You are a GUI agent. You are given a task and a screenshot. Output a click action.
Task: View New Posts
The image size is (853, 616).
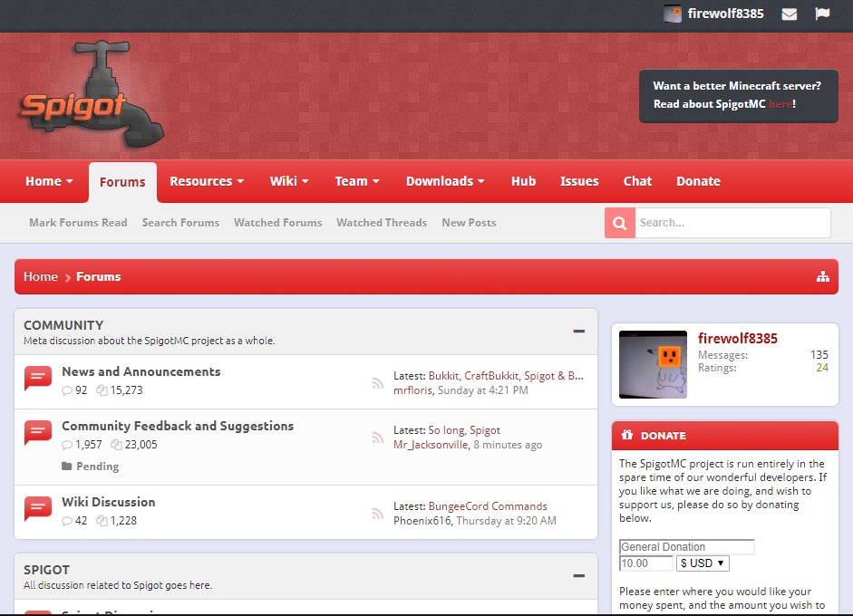click(x=469, y=223)
